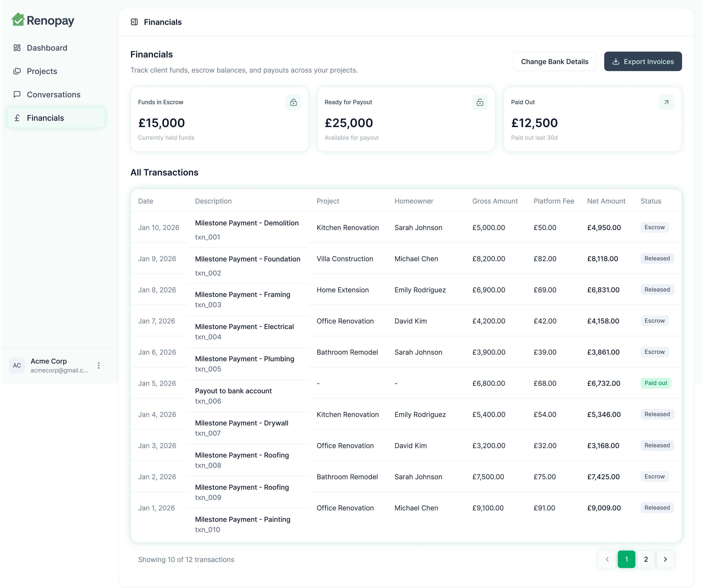Click Export Invoices button
The height and width of the screenshot is (588, 702).
click(643, 62)
